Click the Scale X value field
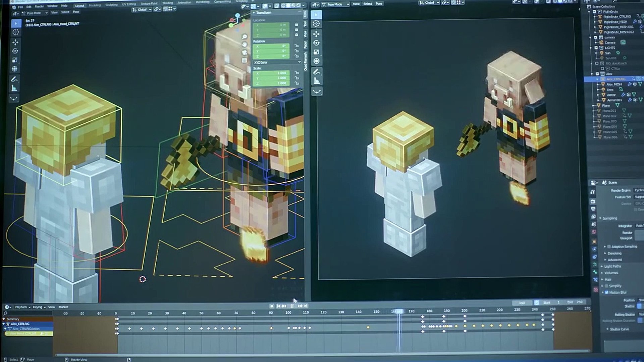644x362 pixels. (270, 73)
